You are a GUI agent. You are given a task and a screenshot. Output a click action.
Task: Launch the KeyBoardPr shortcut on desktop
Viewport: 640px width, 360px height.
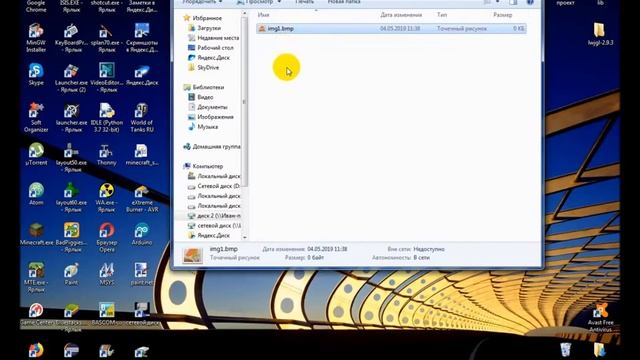[71, 38]
